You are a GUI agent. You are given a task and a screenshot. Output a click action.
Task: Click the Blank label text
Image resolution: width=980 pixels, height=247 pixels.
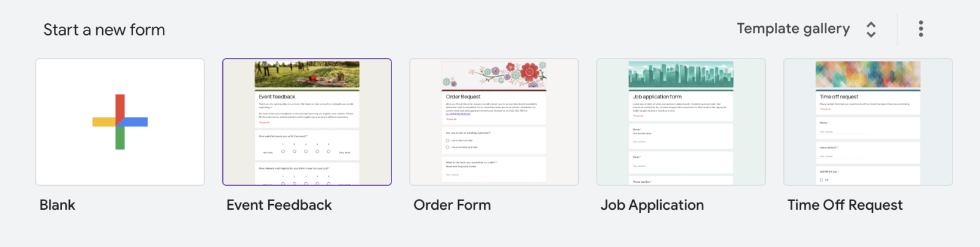pos(58,205)
